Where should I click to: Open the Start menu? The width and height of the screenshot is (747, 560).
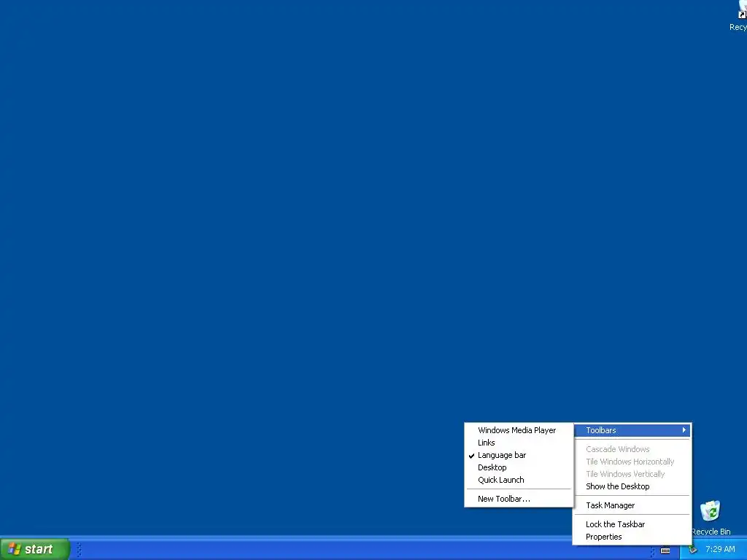pos(35,549)
